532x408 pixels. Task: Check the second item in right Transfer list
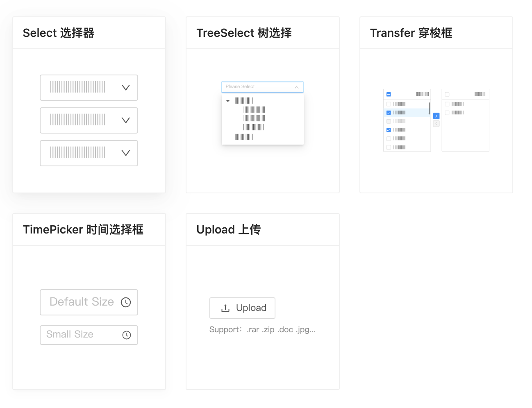click(x=447, y=113)
